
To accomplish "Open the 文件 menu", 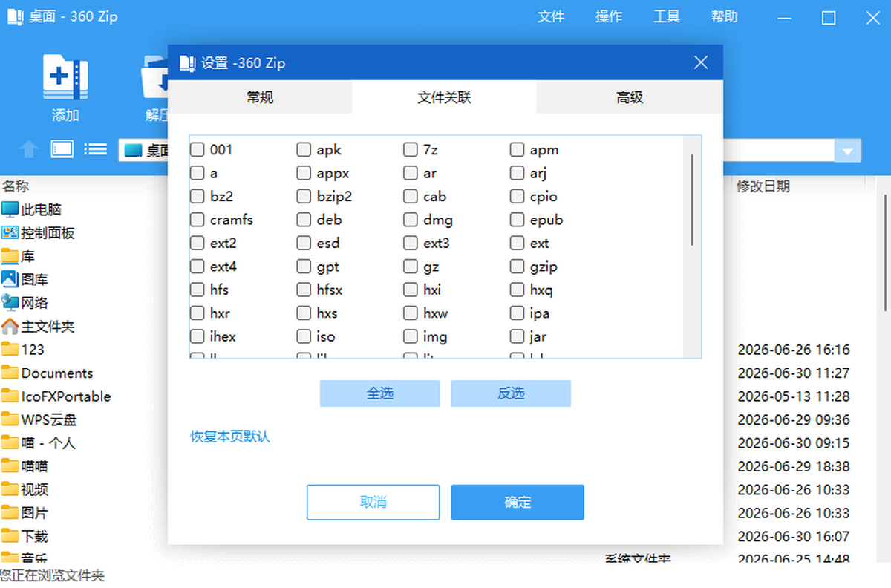I will click(x=551, y=16).
